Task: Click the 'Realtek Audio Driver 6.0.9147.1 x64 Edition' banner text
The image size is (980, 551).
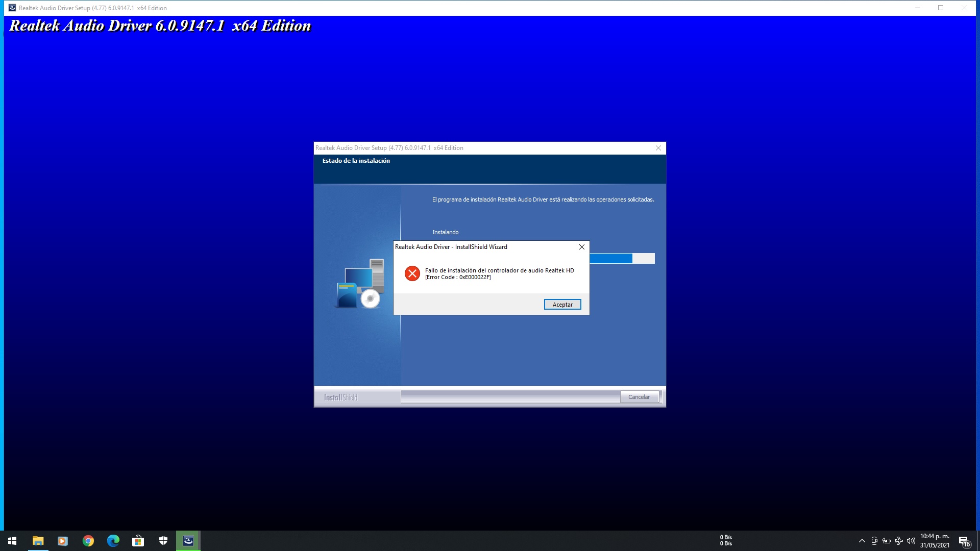Action: coord(160,26)
